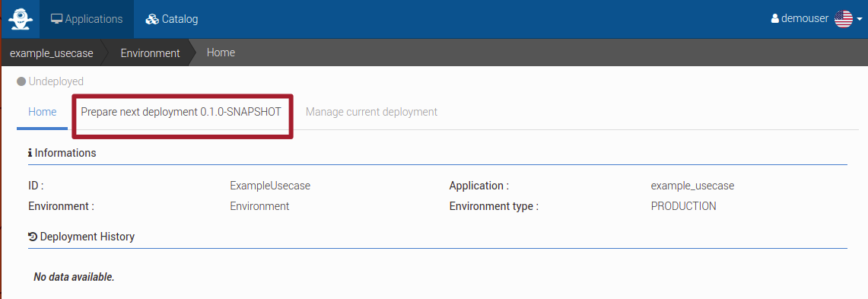Open the Applications menu
The image size is (868, 299).
tap(87, 19)
